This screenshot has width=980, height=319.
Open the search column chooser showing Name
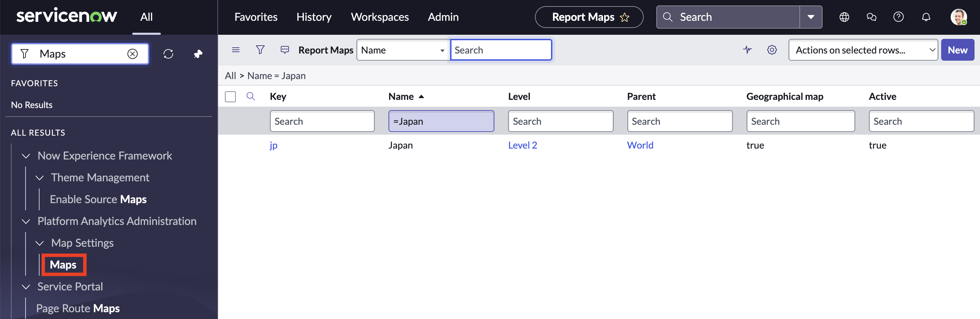(403, 49)
